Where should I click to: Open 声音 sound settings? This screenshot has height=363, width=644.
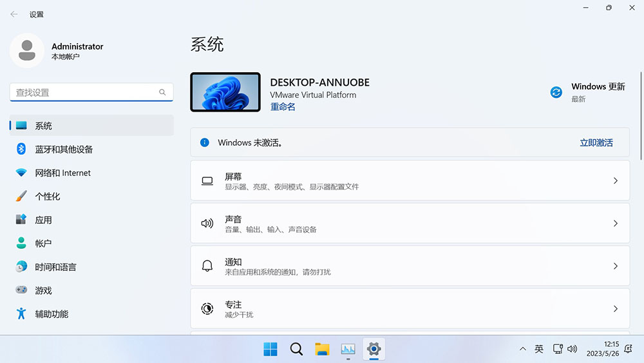(410, 223)
